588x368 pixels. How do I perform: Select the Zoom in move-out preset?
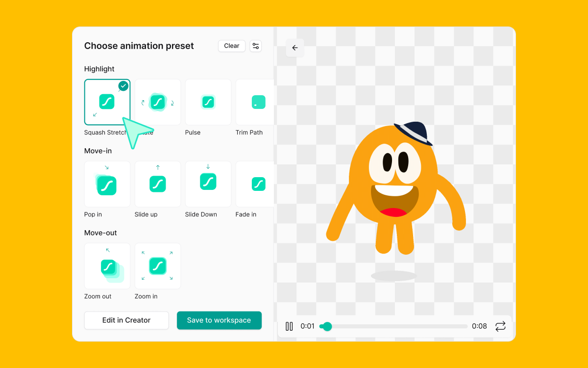[x=157, y=266]
